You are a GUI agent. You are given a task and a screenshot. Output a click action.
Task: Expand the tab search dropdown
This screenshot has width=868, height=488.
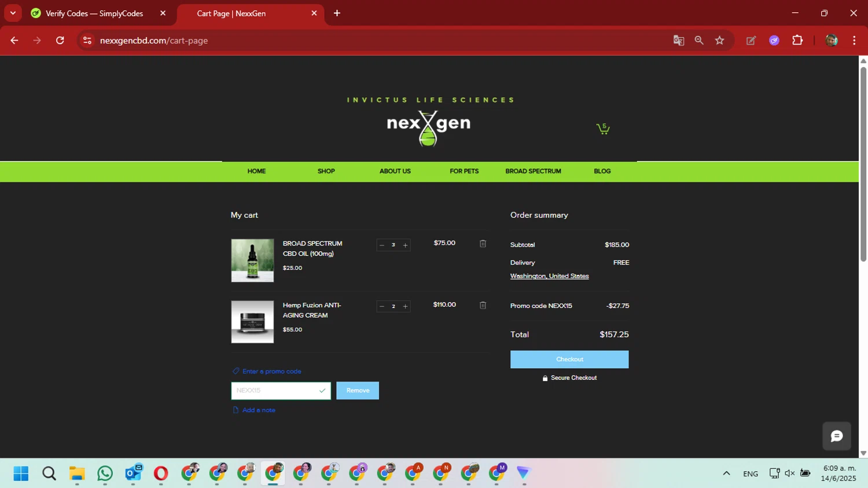pos(13,13)
